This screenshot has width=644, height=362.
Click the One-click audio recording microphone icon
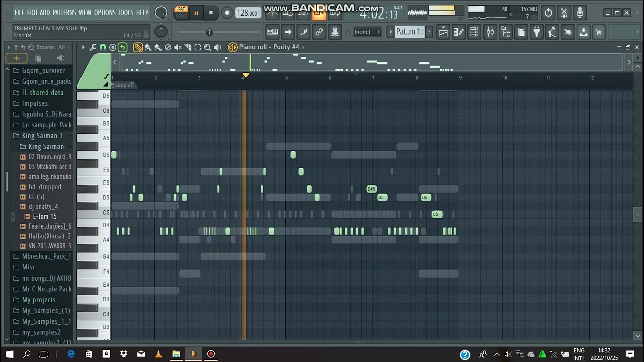click(580, 13)
